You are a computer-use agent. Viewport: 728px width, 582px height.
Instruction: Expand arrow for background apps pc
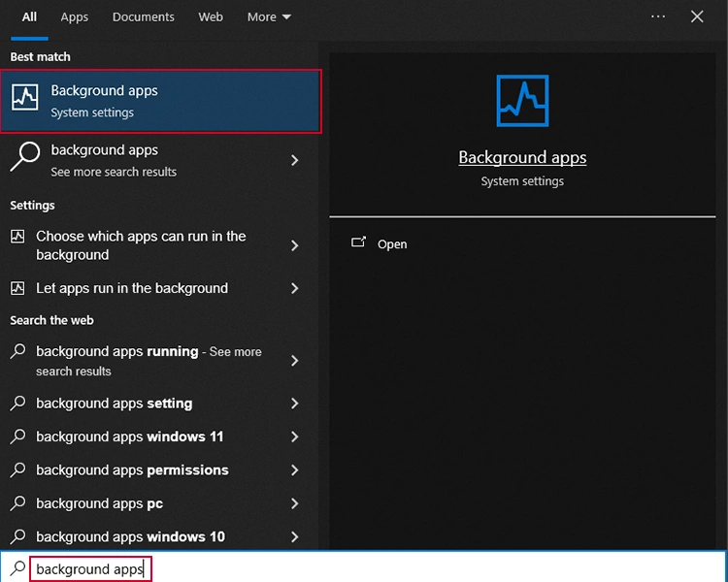pyautogui.click(x=294, y=503)
